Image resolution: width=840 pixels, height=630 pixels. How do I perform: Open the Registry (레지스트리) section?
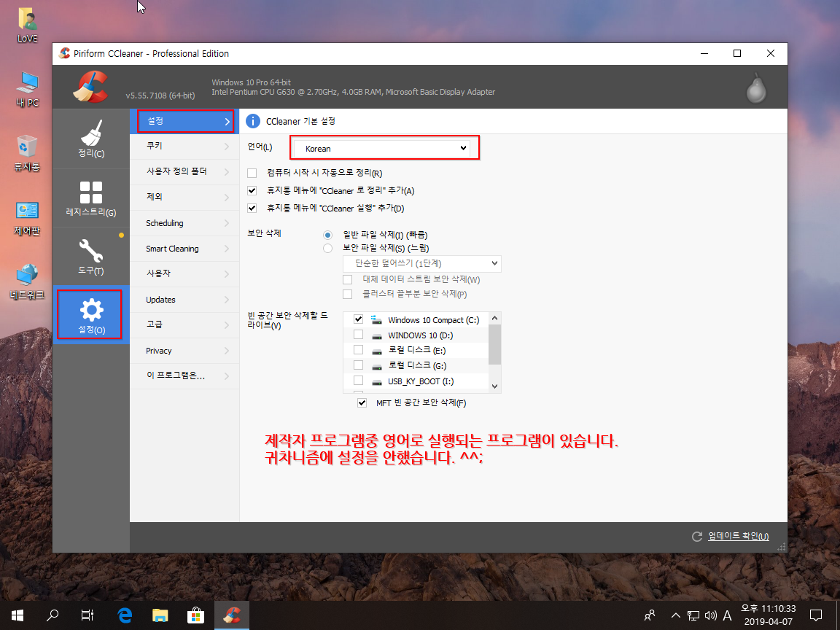click(91, 198)
